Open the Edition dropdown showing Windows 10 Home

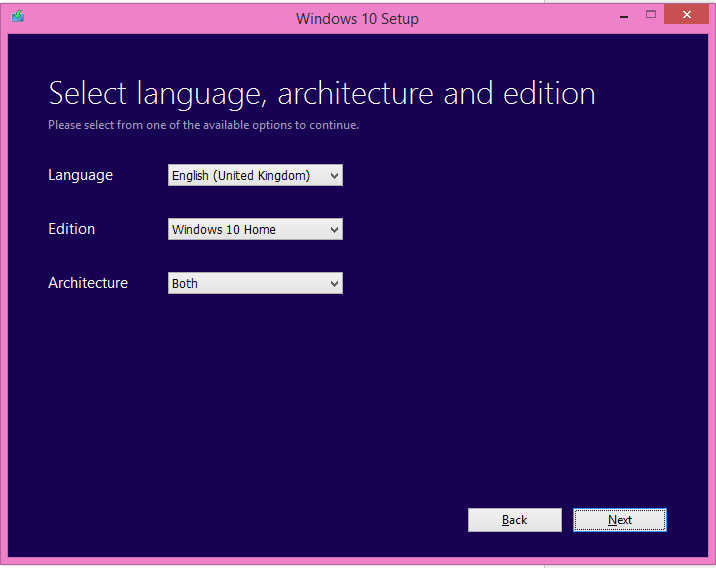click(255, 229)
